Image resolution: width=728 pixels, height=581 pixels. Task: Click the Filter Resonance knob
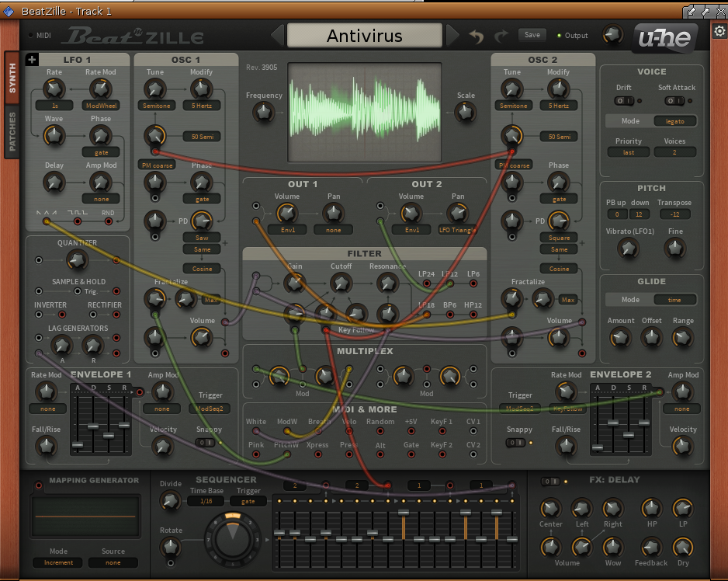[387, 283]
